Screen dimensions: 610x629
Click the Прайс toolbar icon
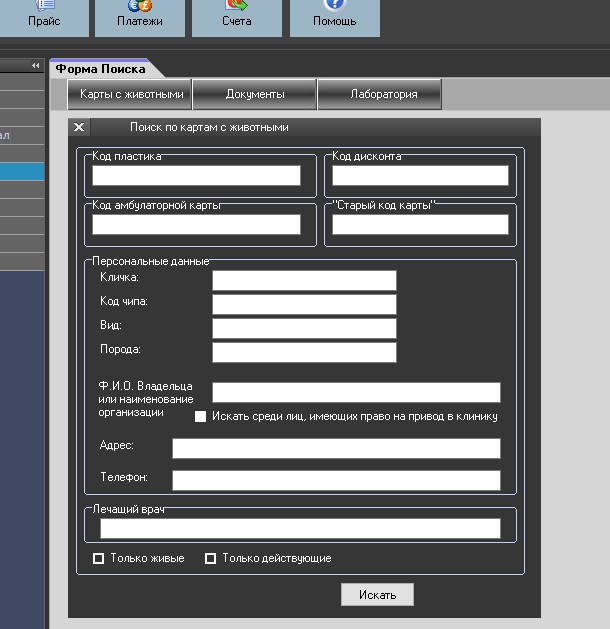tap(44, 12)
